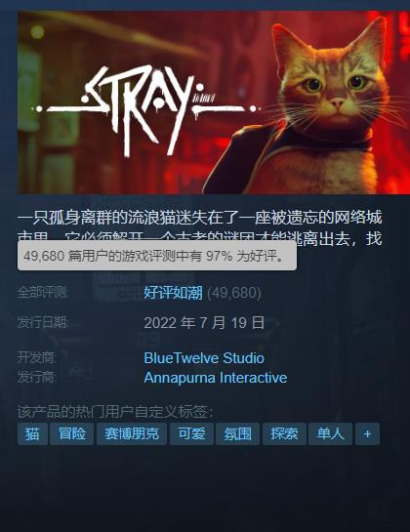The height and width of the screenshot is (532, 410).
Task: Click the 赛博朋克 tag
Action: tap(132, 433)
